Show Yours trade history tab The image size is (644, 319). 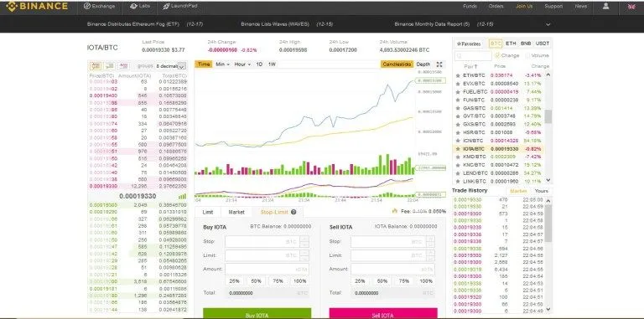click(542, 191)
